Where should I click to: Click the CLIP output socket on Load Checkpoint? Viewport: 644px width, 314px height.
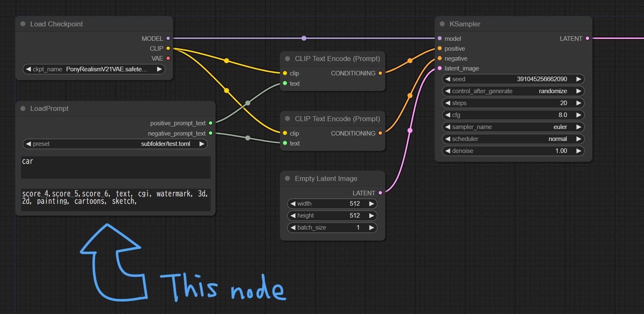coord(168,48)
